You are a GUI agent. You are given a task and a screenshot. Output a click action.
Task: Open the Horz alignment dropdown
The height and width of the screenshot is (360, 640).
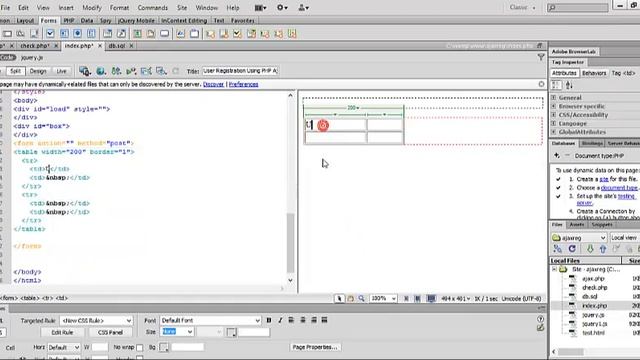(64, 347)
